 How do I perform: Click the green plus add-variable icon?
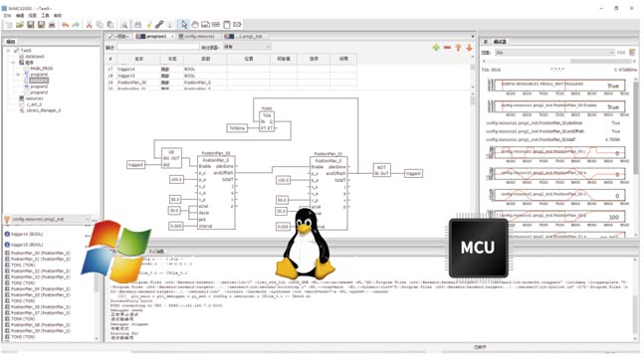click(436, 48)
